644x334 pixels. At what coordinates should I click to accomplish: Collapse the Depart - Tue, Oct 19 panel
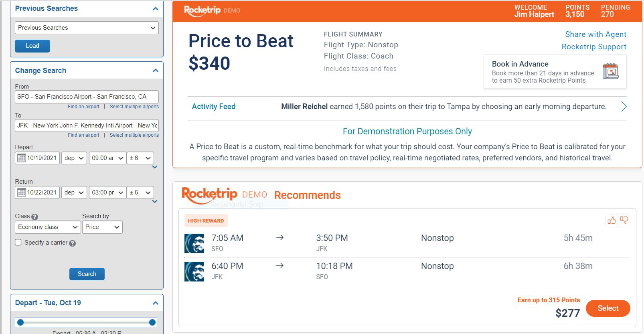(x=156, y=303)
